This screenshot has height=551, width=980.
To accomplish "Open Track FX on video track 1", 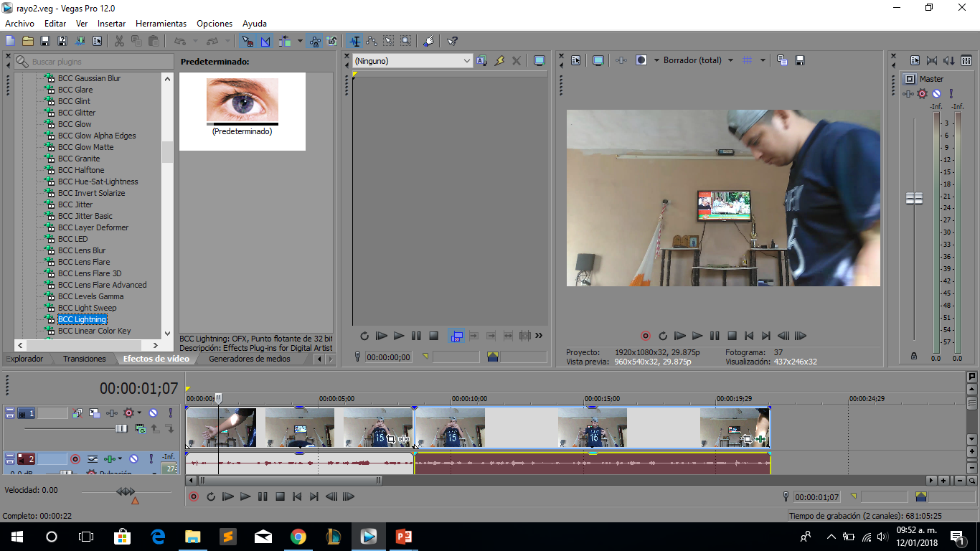I will point(112,413).
